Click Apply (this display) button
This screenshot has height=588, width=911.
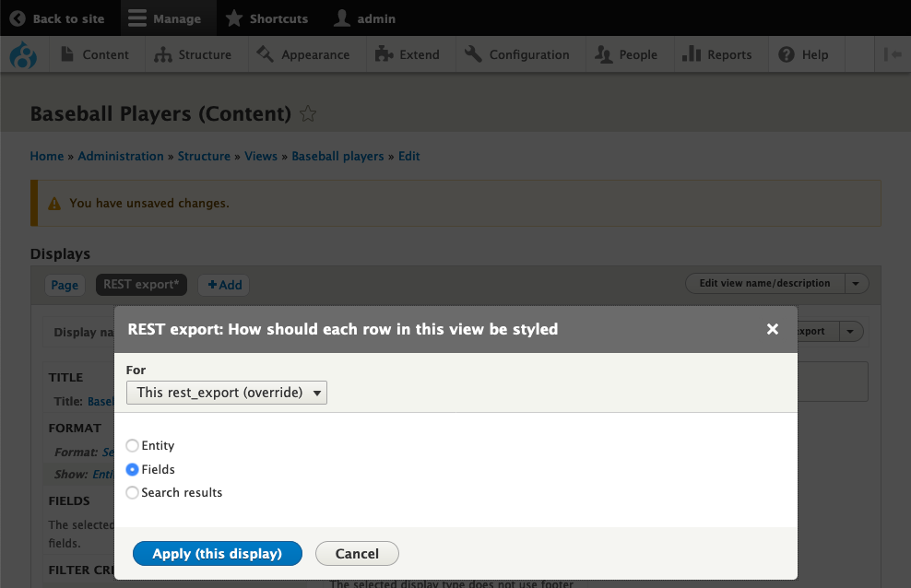click(217, 553)
